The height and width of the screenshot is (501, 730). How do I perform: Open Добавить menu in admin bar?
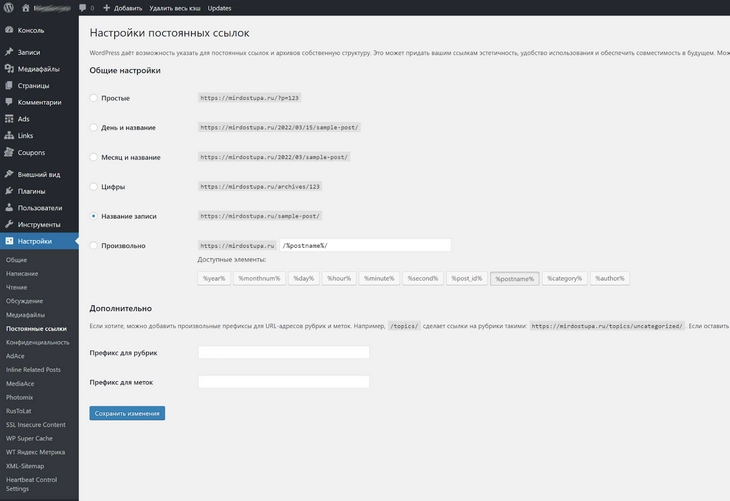click(128, 8)
